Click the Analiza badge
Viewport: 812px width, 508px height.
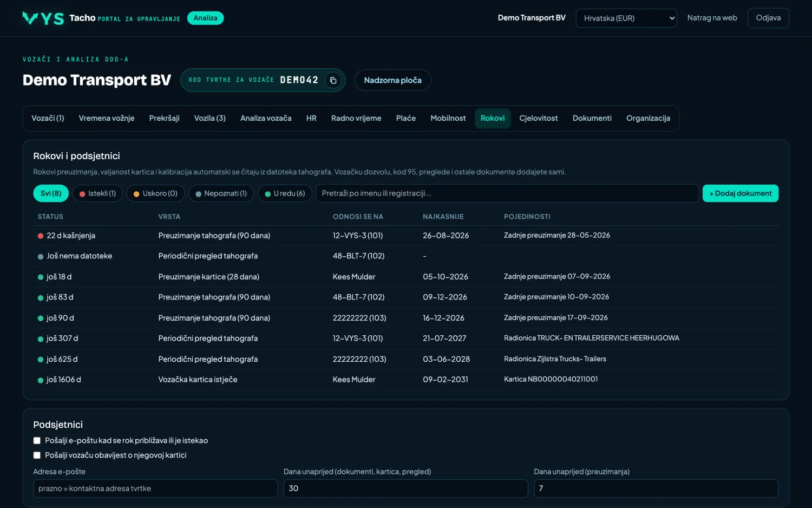point(205,18)
